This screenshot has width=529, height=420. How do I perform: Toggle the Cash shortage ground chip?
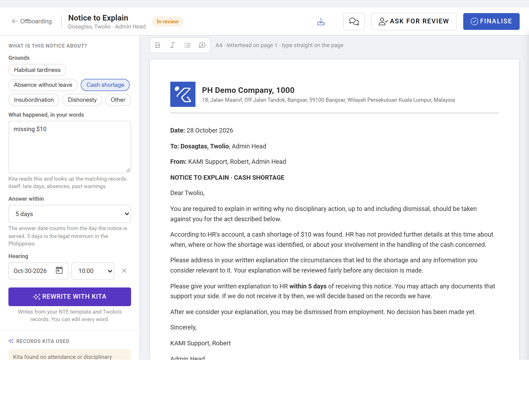(105, 85)
